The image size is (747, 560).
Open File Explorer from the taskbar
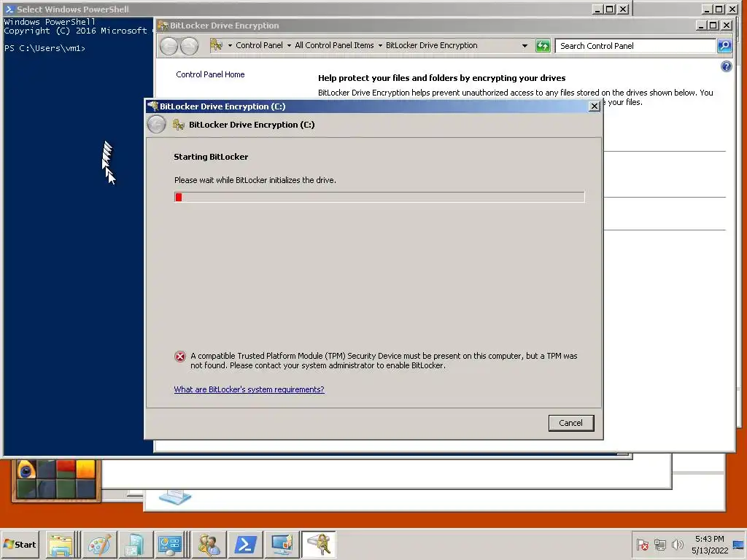point(60,544)
